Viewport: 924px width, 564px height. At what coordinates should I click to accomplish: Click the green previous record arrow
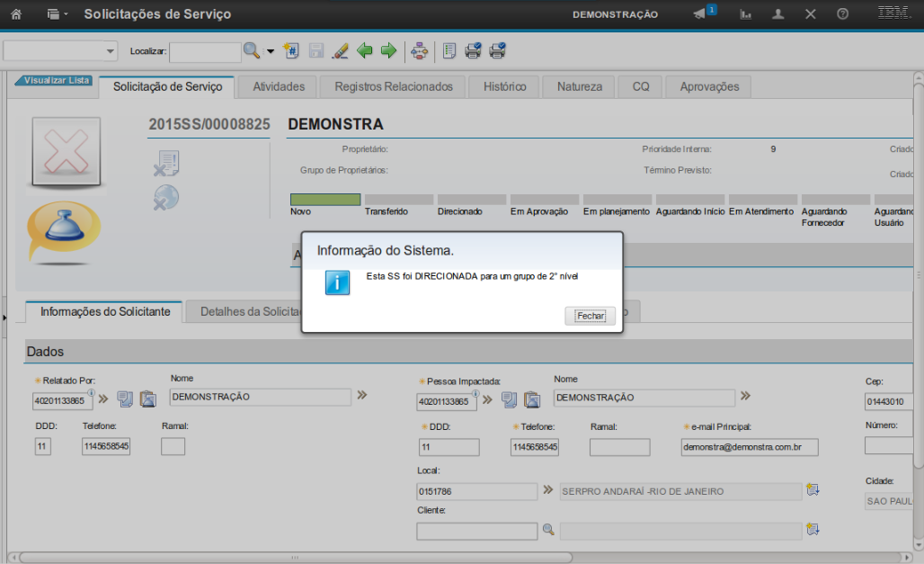coord(365,51)
